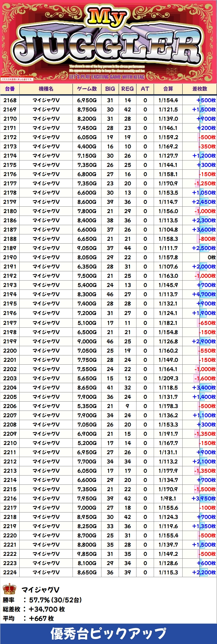Click the 差枚数 column header

[x=200, y=89]
